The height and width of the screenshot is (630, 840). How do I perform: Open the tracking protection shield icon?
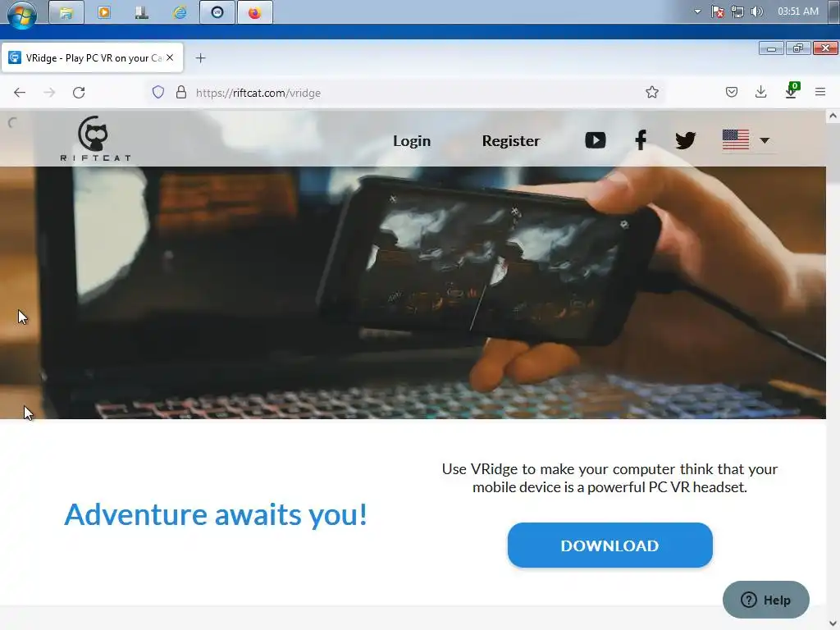tap(158, 92)
